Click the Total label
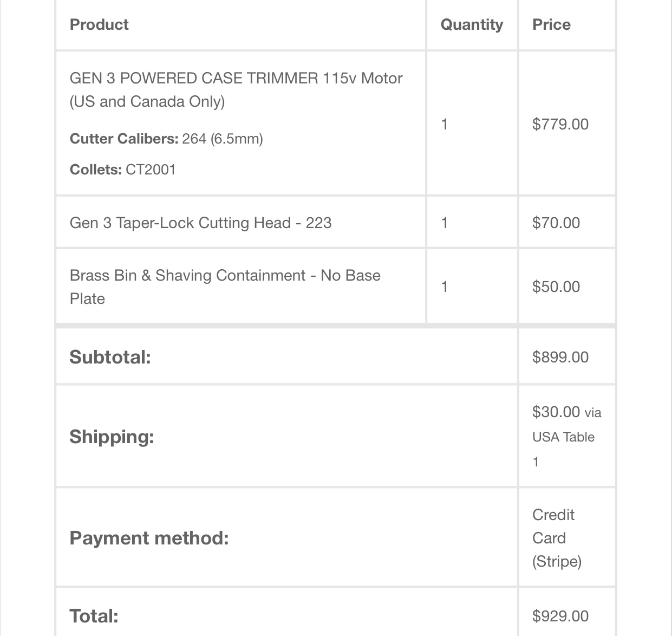This screenshot has width=672, height=636. point(94,616)
